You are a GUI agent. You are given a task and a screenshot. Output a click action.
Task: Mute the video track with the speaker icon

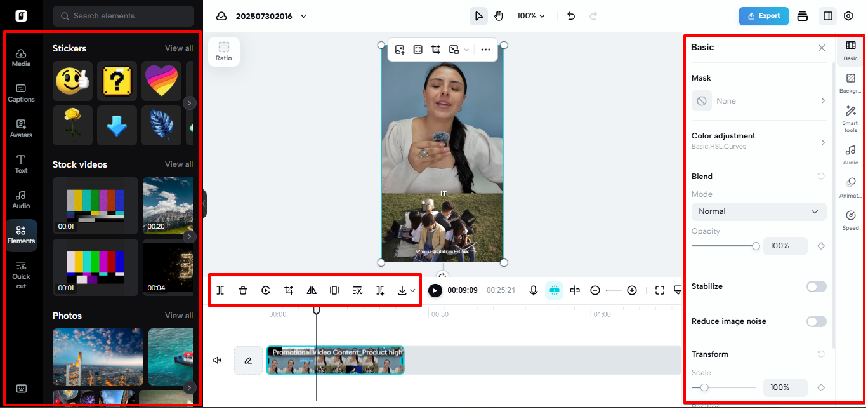(216, 360)
